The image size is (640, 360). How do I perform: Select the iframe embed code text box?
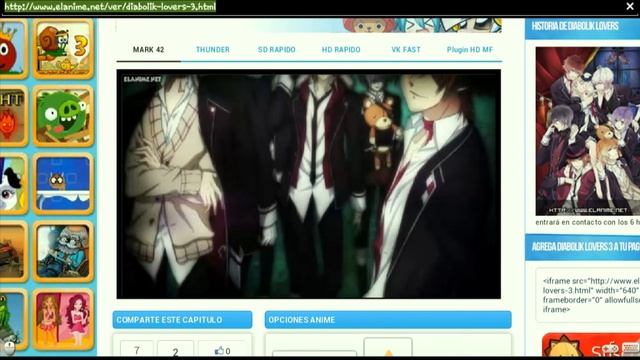588,295
